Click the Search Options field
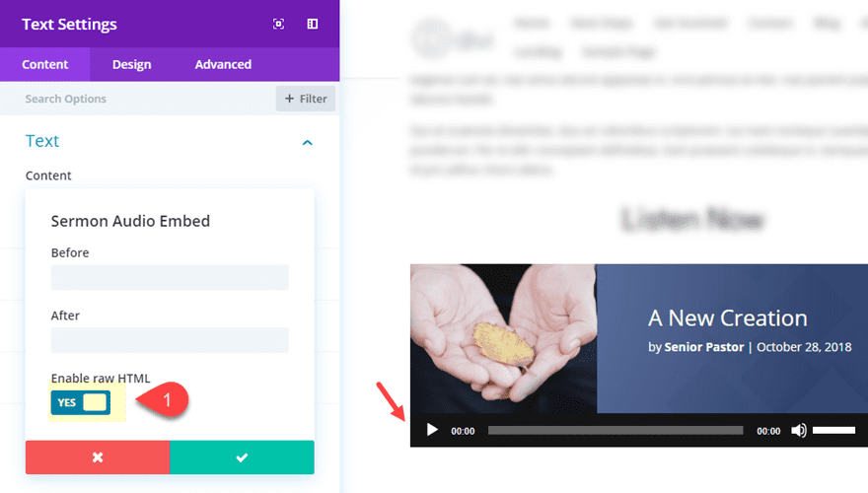The image size is (868, 493). coord(138,99)
